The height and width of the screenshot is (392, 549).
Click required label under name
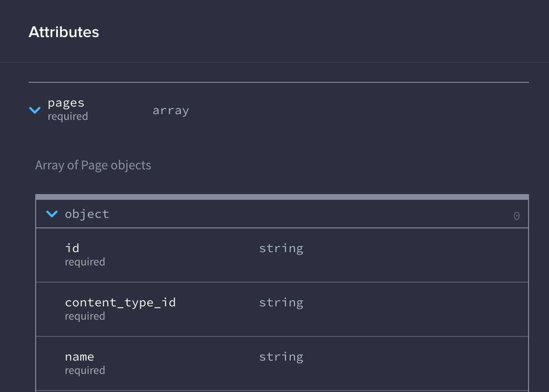pos(85,371)
